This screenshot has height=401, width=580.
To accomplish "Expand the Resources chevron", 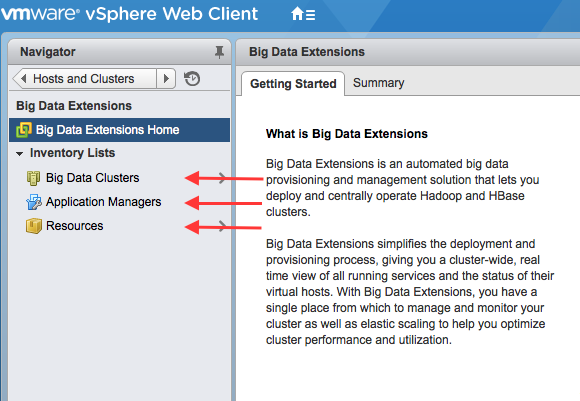I will click(222, 226).
